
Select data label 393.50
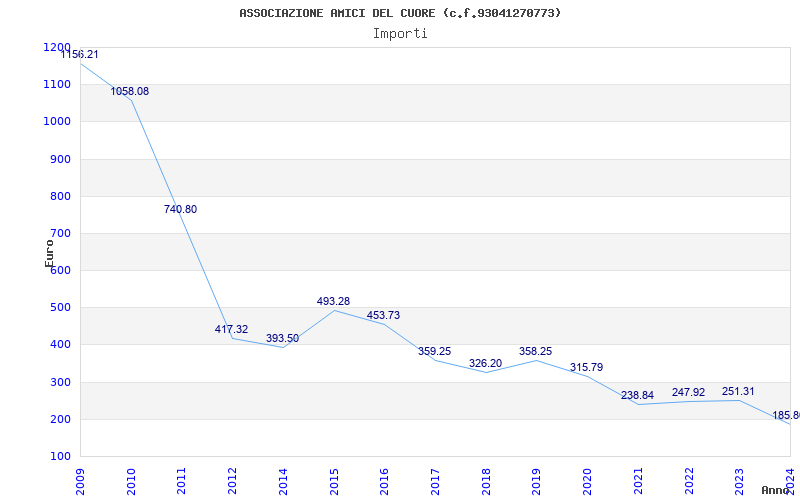point(282,338)
